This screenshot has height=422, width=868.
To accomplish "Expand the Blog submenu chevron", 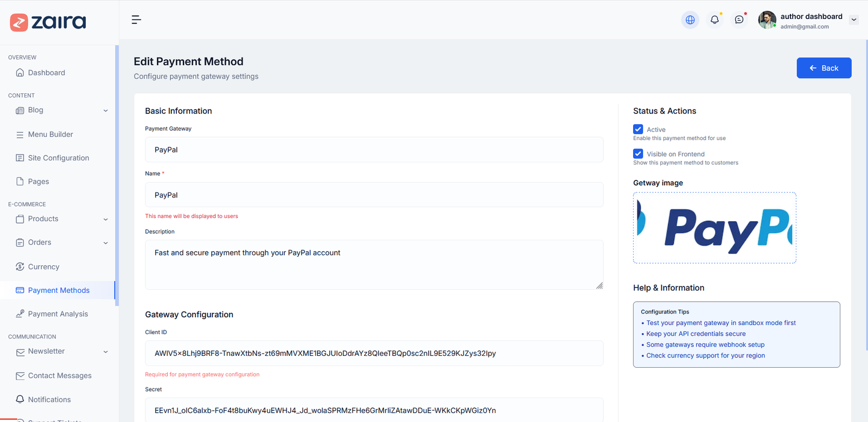I will pyautogui.click(x=106, y=111).
